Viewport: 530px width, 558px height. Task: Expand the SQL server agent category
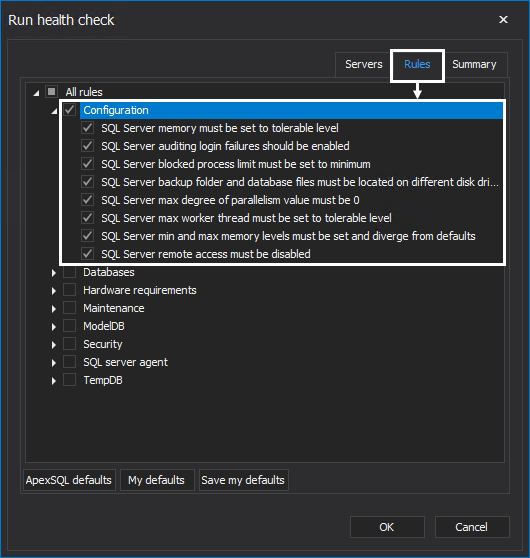tap(53, 363)
